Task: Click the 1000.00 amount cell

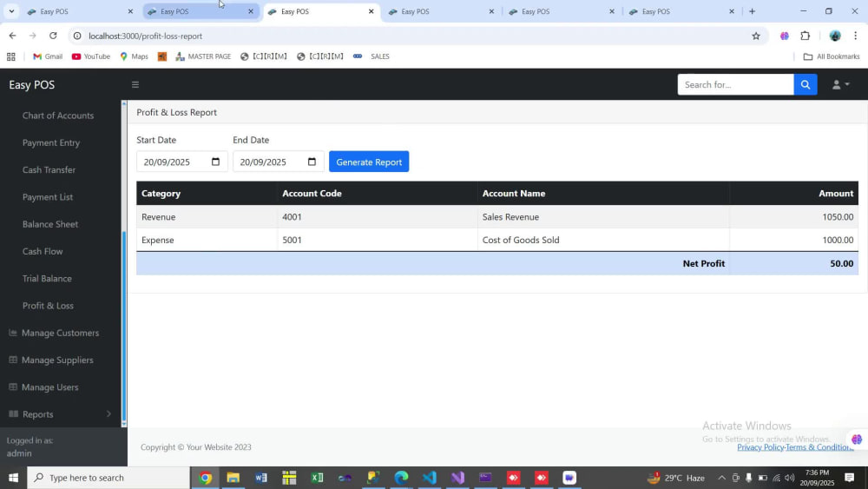Action: coord(794,240)
